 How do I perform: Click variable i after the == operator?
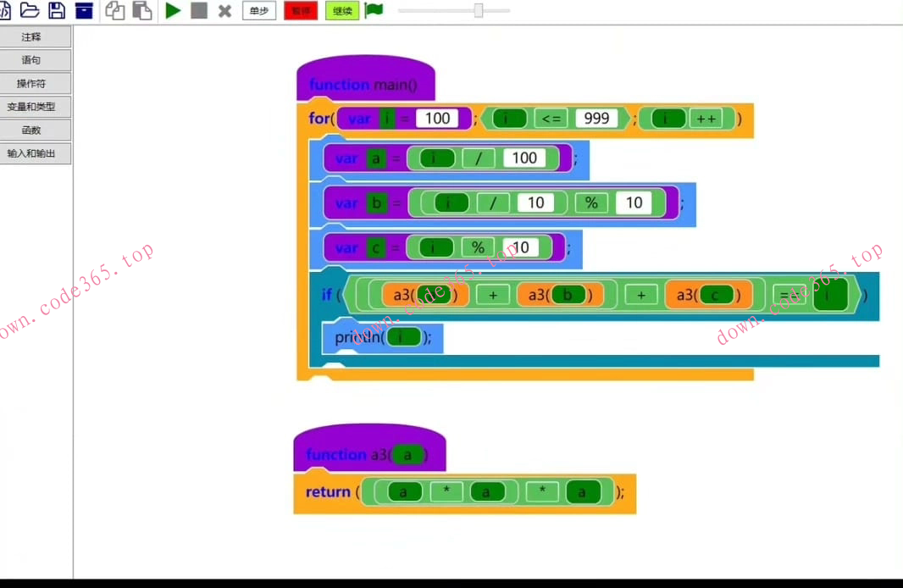[830, 295]
